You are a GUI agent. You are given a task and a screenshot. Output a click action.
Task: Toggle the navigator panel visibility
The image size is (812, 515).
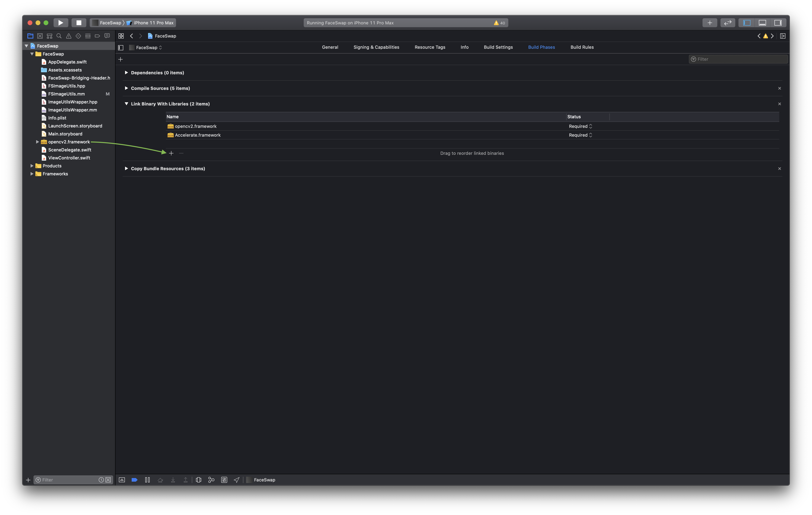[747, 23]
